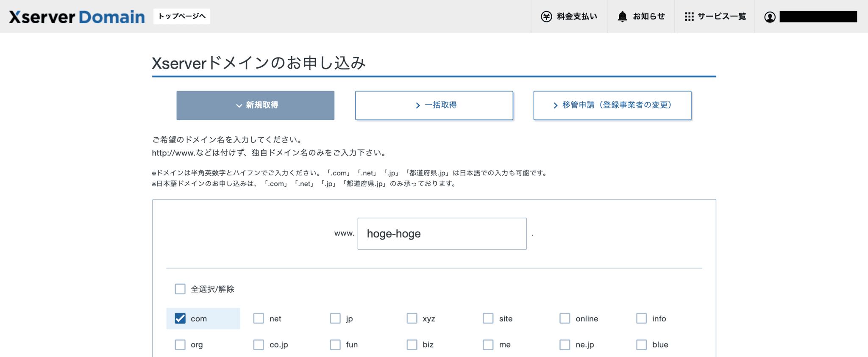This screenshot has width=868, height=357.
Task: Check the fun domain checkbox
Action: point(335,345)
